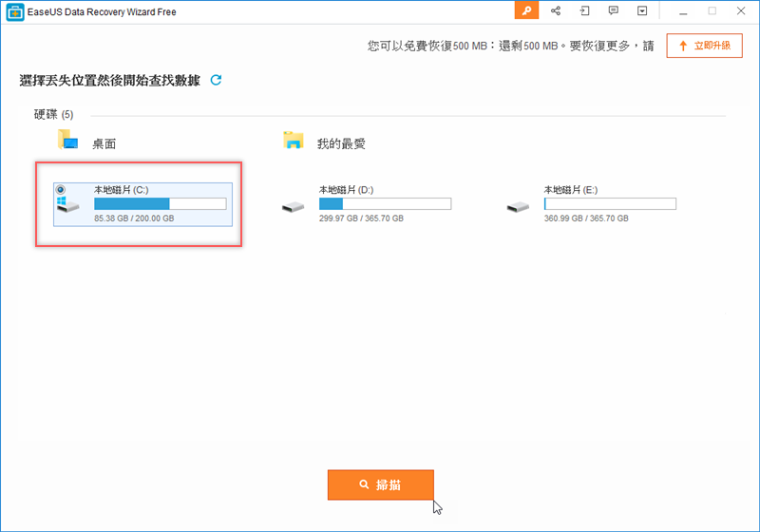Screen dimensions: 760x532
Task: Open the title bar dropdown menu icon
Action: [642, 10]
